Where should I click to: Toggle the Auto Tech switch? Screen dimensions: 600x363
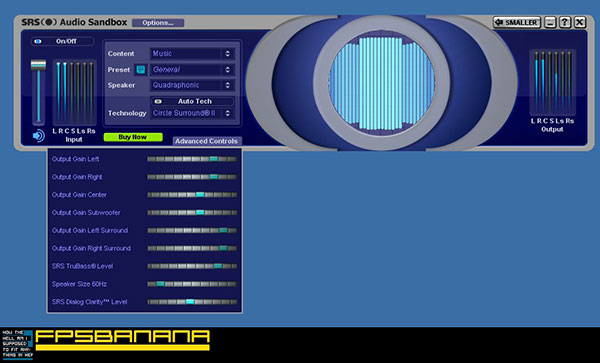pyautogui.click(x=192, y=101)
